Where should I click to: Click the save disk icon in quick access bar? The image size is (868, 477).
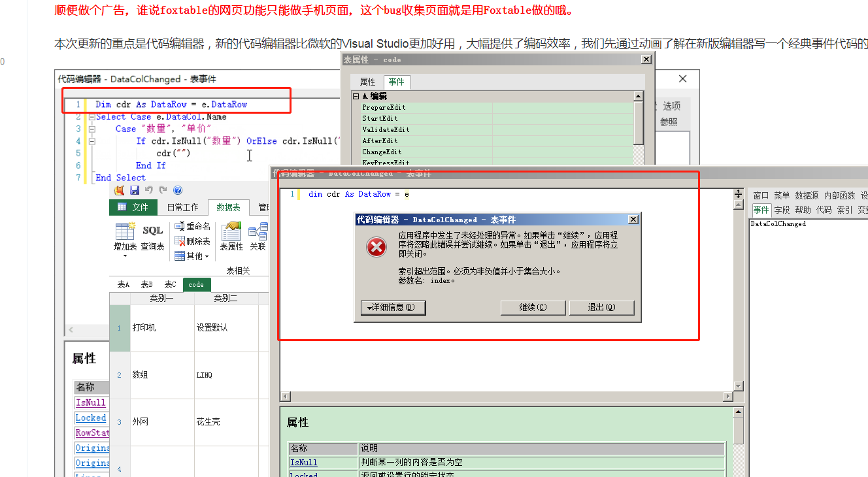[x=135, y=190]
